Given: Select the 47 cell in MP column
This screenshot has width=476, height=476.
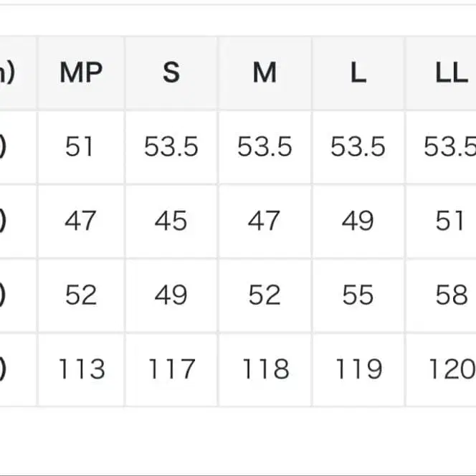Looking at the screenshot, I should click(80, 221).
